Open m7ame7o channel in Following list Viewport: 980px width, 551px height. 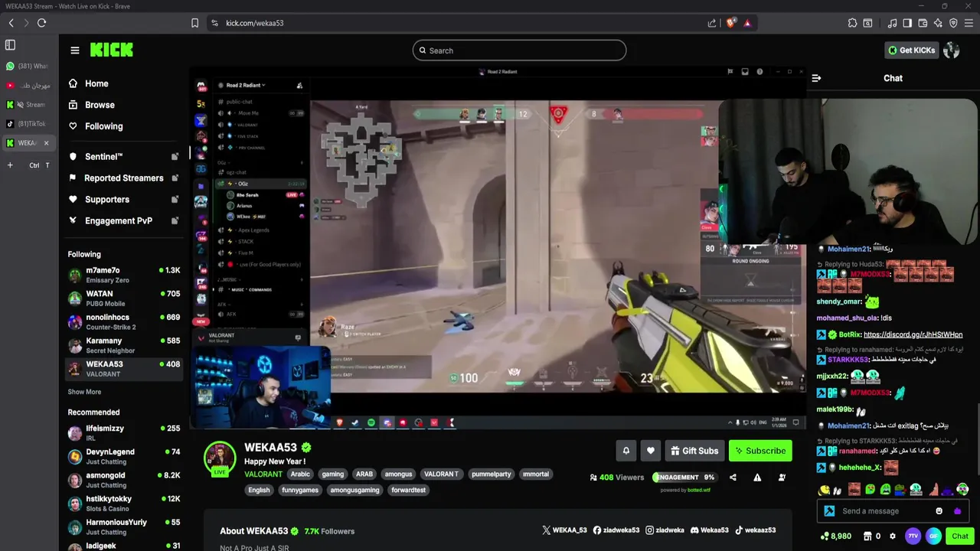(x=123, y=275)
